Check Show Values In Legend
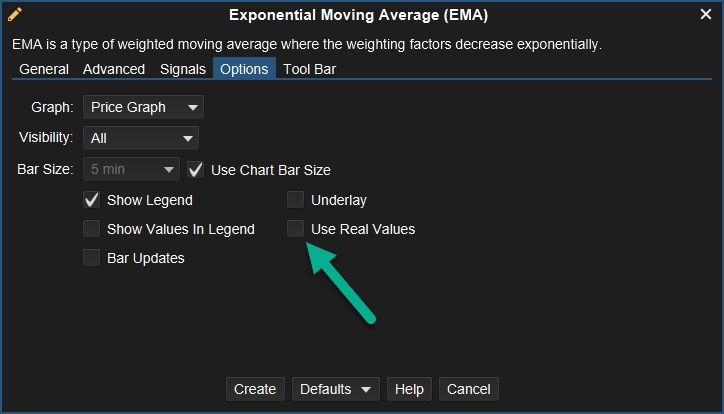The width and height of the screenshot is (724, 414). [x=92, y=229]
